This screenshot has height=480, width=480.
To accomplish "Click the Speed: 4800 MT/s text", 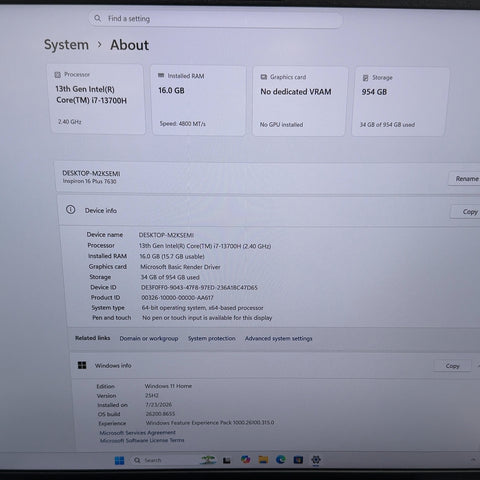I will (x=182, y=124).
